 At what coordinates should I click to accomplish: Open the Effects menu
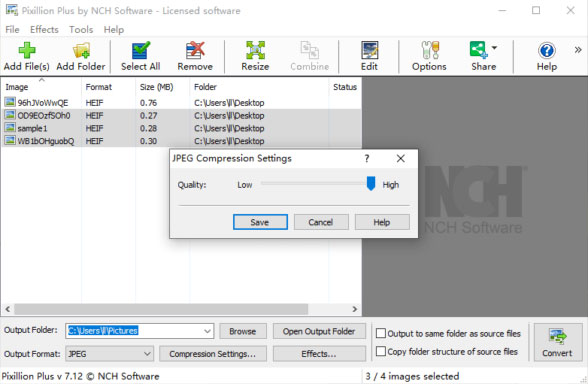click(x=44, y=30)
